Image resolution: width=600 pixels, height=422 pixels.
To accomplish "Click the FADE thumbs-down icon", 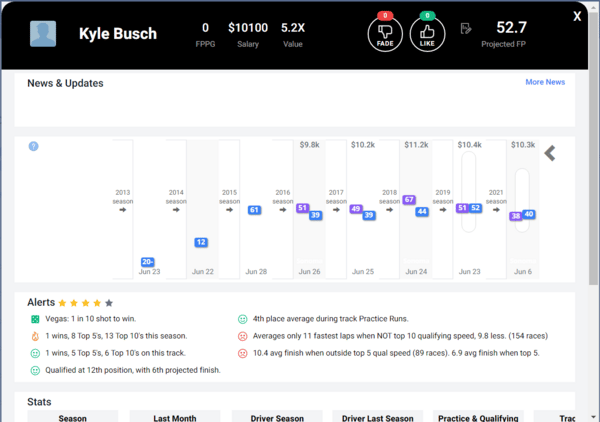I will click(x=385, y=34).
